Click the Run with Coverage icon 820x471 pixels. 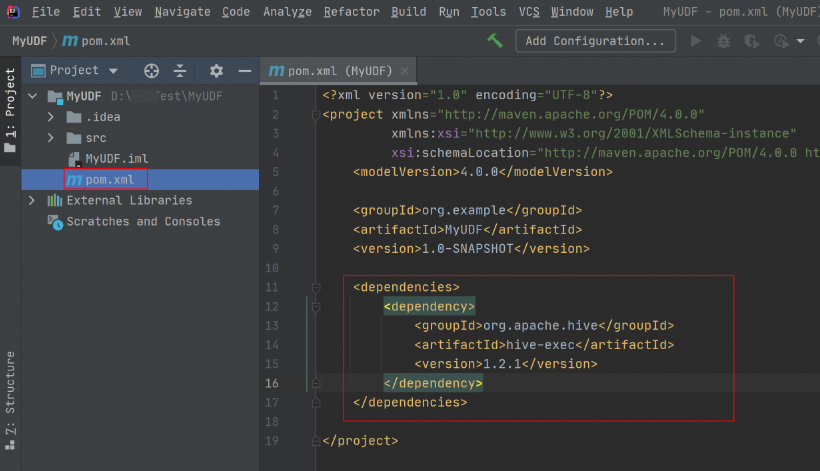tap(751, 41)
